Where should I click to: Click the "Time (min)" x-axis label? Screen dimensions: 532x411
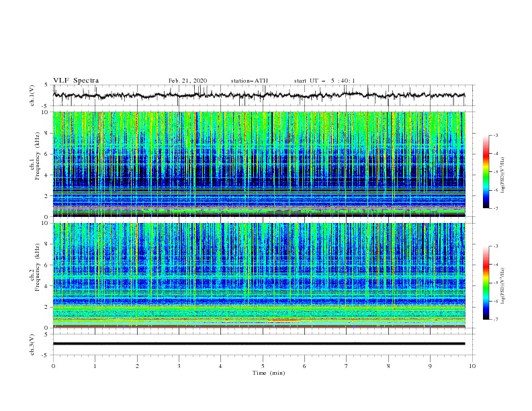point(269,373)
